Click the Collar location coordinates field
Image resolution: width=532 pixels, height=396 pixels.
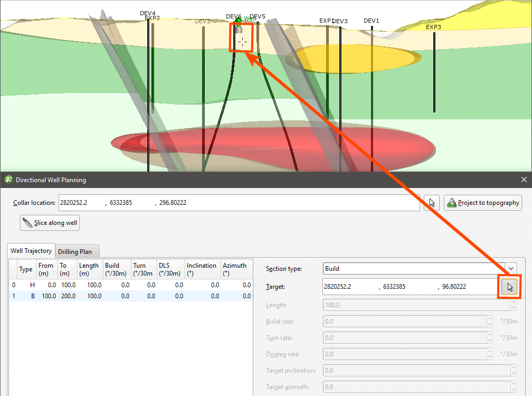[239, 203]
